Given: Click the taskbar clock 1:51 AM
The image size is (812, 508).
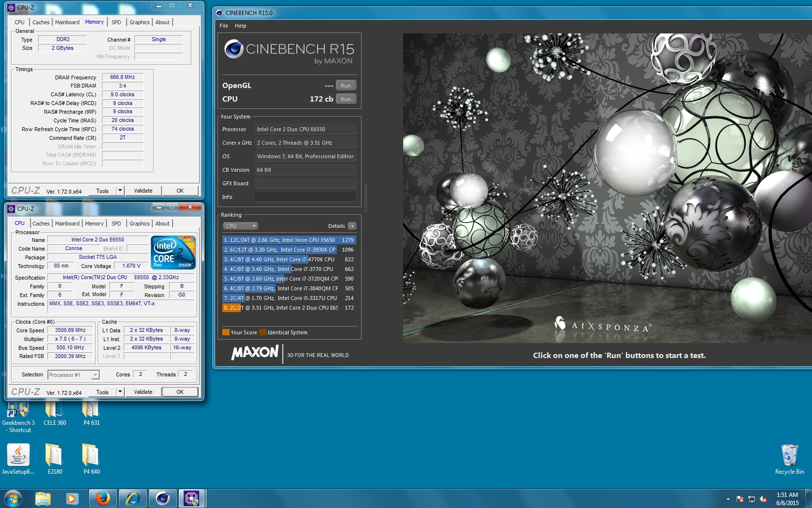Looking at the screenshot, I should tap(787, 499).
